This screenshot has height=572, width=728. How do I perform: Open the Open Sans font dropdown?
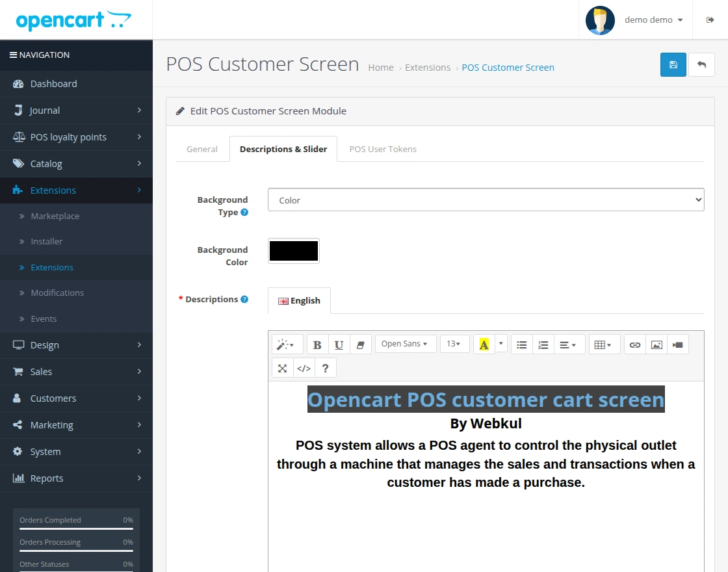pyautogui.click(x=405, y=344)
